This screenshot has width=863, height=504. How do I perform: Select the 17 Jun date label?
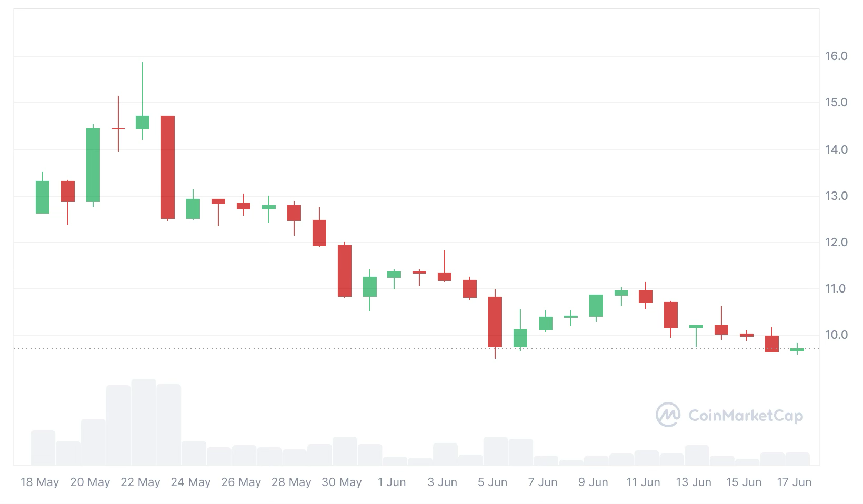pos(794,482)
